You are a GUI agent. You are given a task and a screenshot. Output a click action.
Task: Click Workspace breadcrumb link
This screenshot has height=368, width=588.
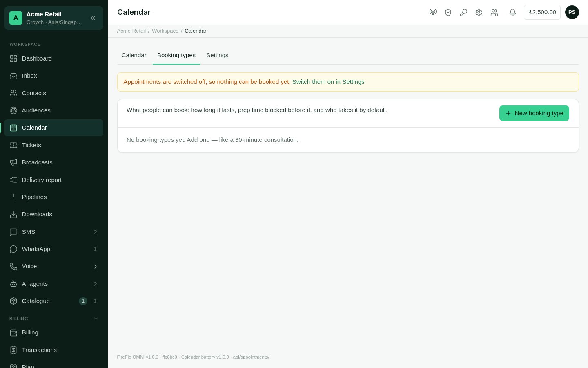click(x=165, y=31)
